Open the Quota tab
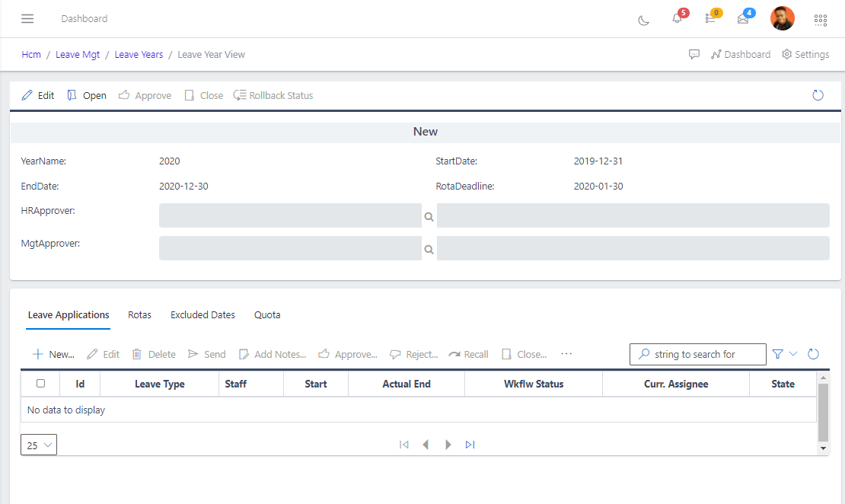 pyautogui.click(x=267, y=314)
